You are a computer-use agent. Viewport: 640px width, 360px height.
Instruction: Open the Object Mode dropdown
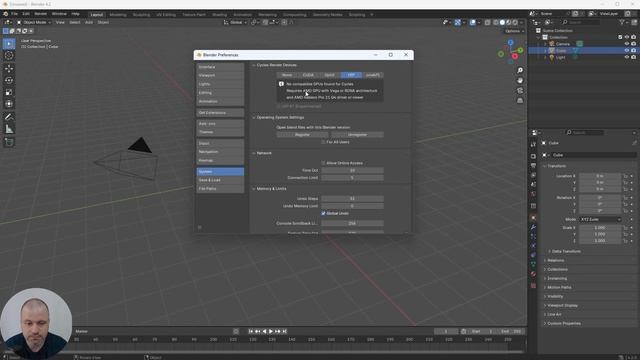[x=34, y=22]
